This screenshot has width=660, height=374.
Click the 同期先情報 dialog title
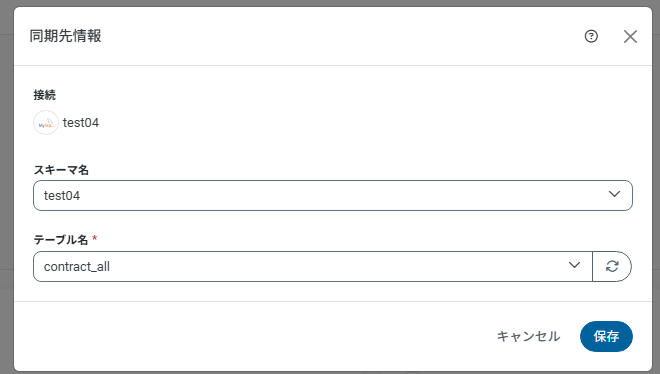click(65, 36)
